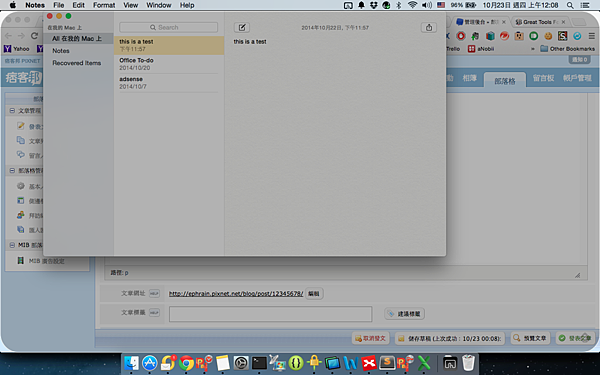This screenshot has width=600, height=375.
Task: Click the note body text 'this is a test'
Action: [250, 41]
